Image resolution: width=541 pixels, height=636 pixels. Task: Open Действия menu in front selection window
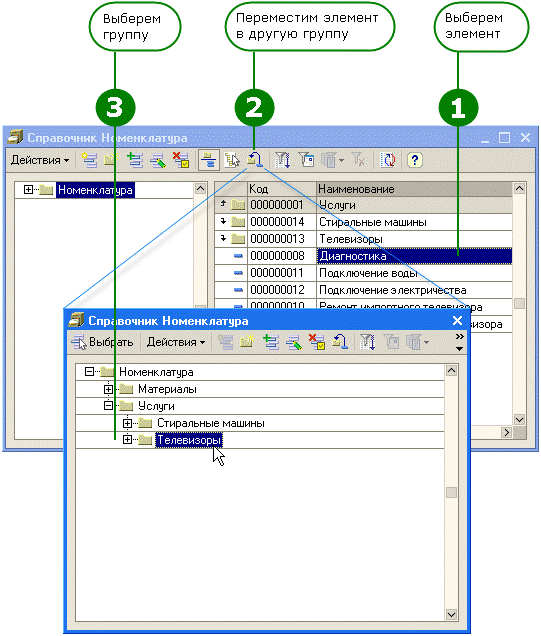tap(176, 342)
